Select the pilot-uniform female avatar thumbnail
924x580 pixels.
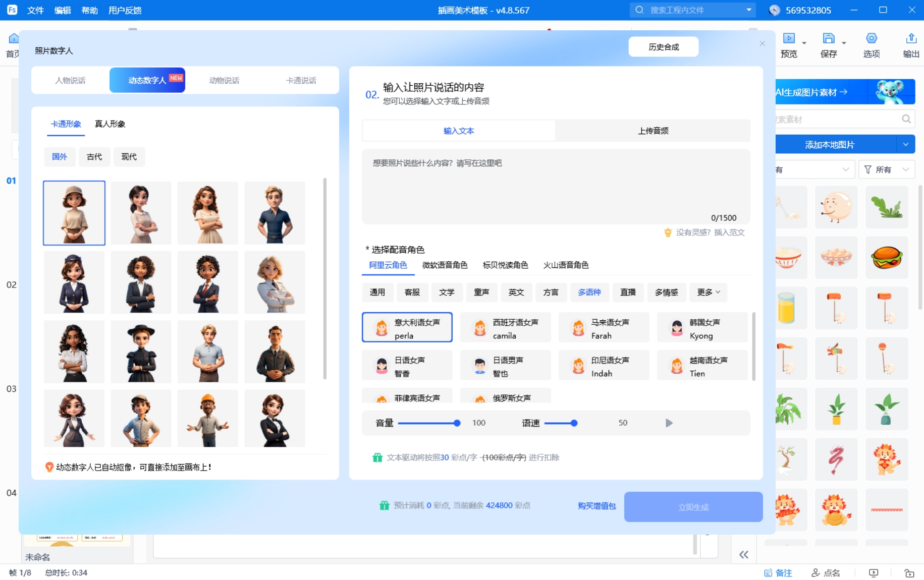[74, 282]
